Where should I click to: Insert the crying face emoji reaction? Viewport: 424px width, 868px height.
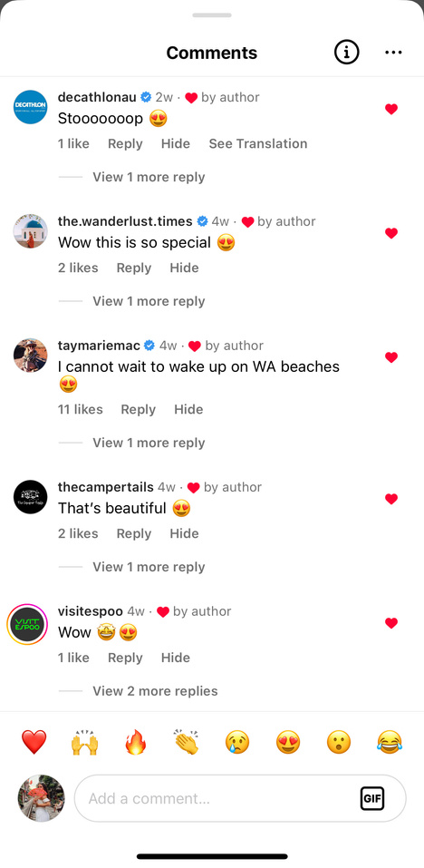(237, 742)
